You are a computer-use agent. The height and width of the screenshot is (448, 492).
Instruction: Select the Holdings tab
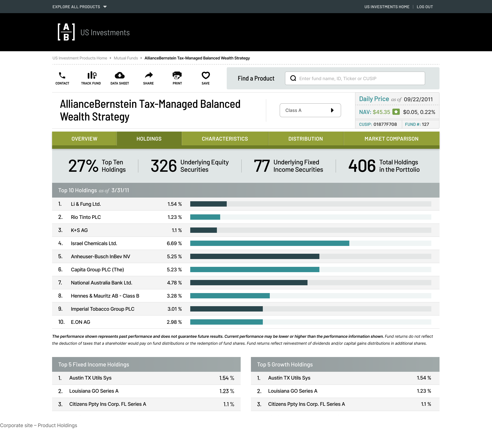click(149, 139)
